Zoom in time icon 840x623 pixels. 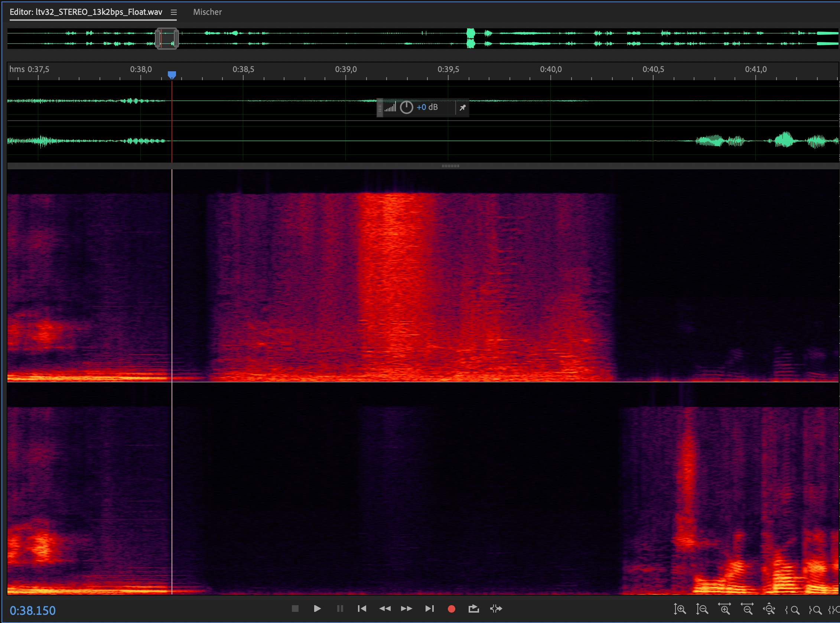coord(724,609)
